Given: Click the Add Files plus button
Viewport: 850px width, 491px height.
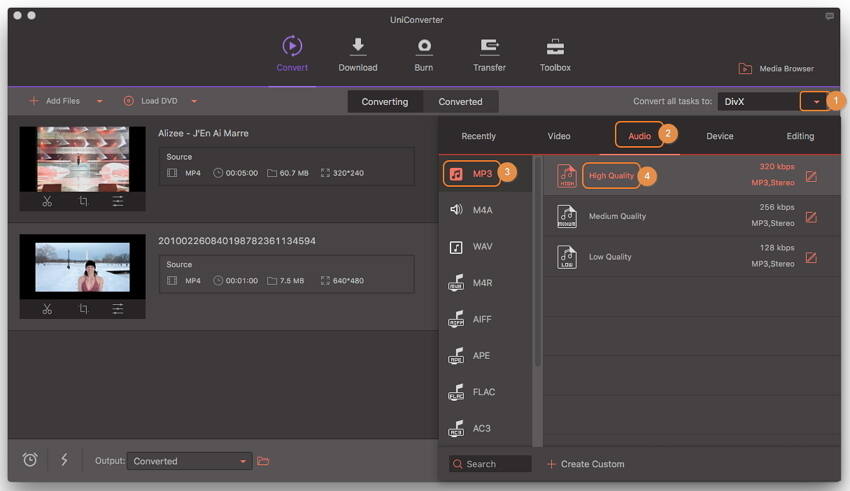Looking at the screenshot, I should (34, 101).
